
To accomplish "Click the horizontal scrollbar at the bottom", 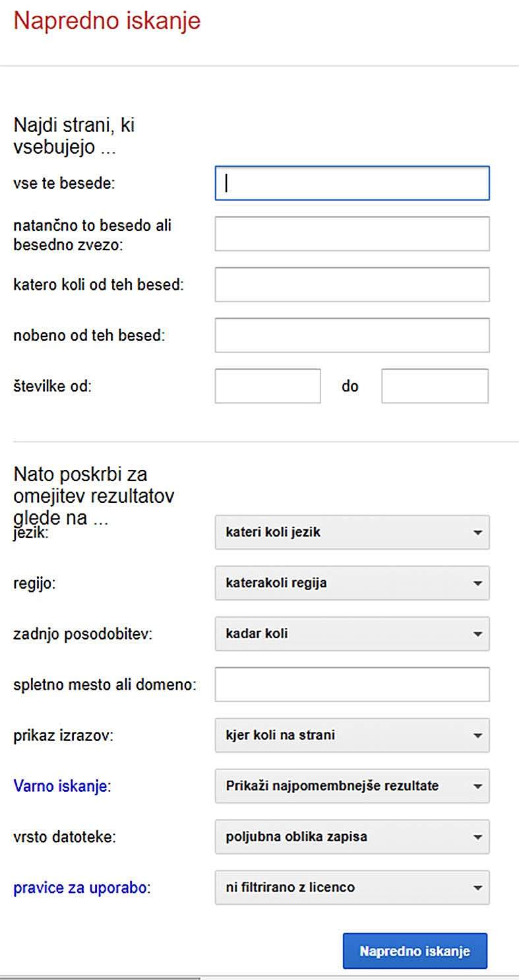I will [99, 977].
